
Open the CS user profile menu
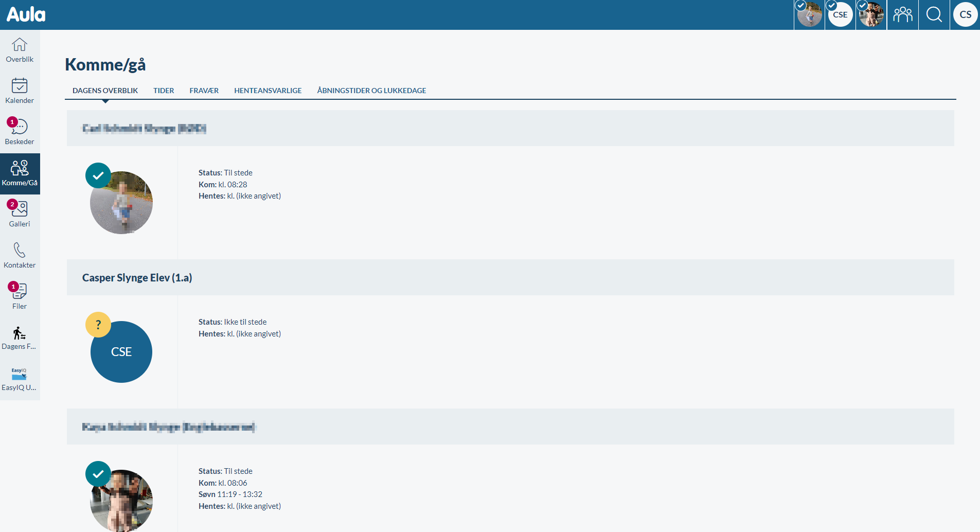click(x=965, y=15)
